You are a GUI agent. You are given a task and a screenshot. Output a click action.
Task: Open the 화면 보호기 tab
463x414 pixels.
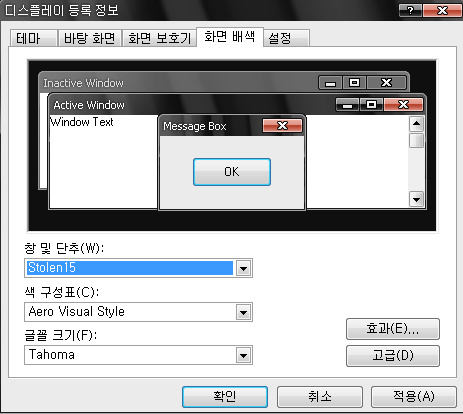[159, 38]
